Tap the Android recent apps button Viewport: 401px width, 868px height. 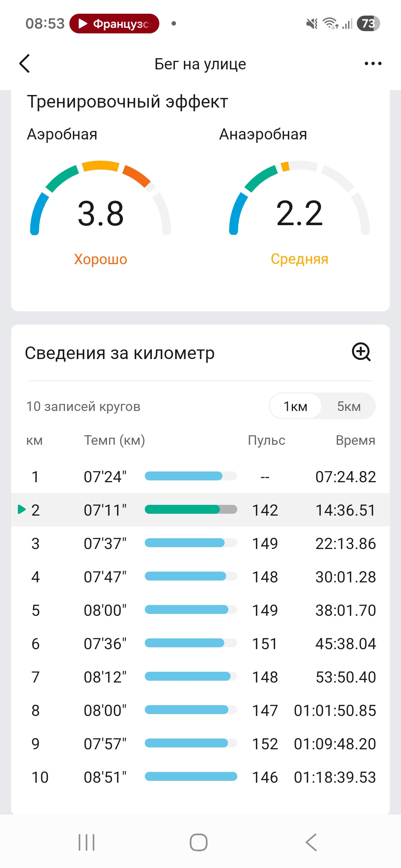click(87, 842)
